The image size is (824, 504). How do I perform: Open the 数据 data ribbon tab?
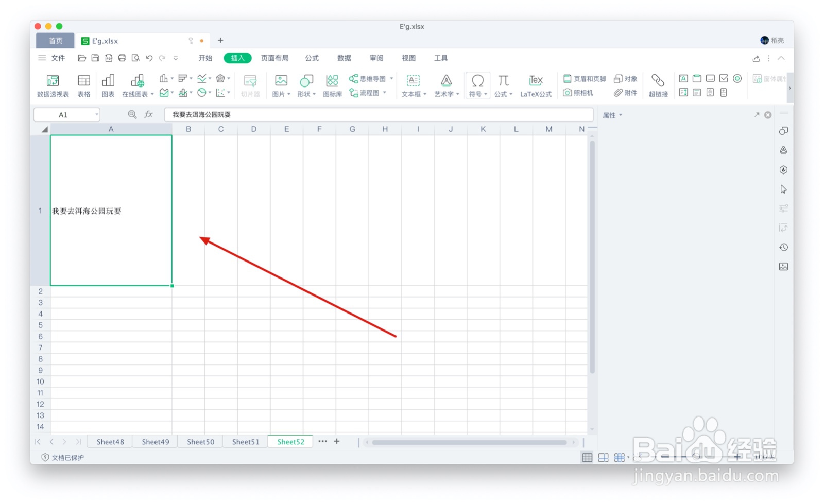click(x=344, y=58)
